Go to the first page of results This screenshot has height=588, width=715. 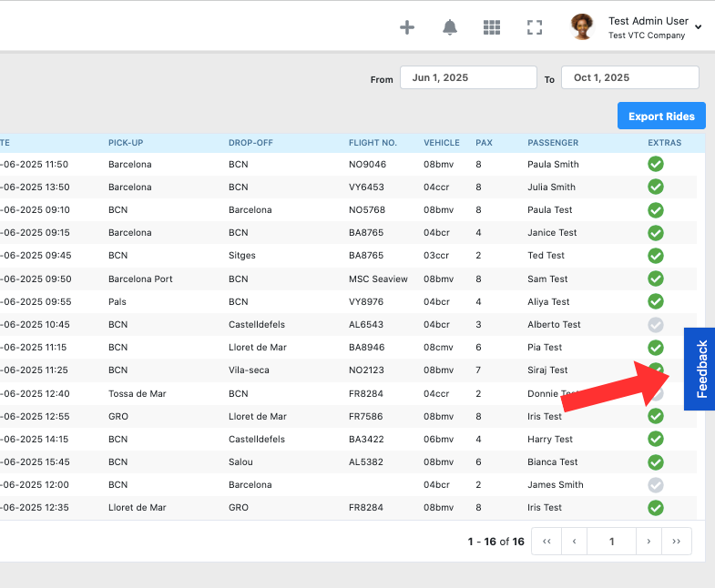pos(546,542)
